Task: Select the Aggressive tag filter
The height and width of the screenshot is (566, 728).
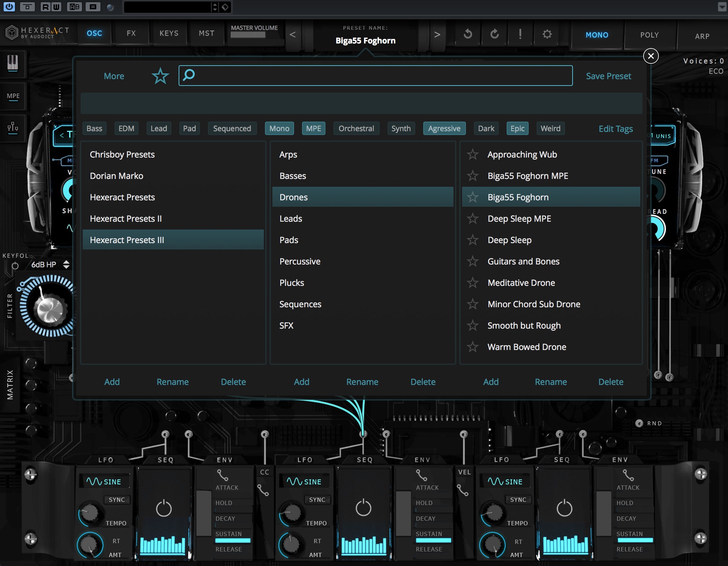Action: click(x=444, y=128)
